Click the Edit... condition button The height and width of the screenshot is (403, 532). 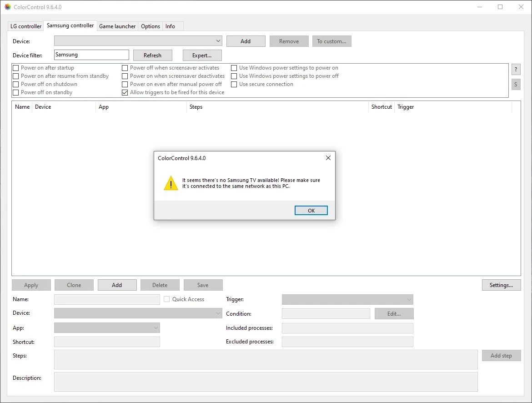click(x=394, y=314)
